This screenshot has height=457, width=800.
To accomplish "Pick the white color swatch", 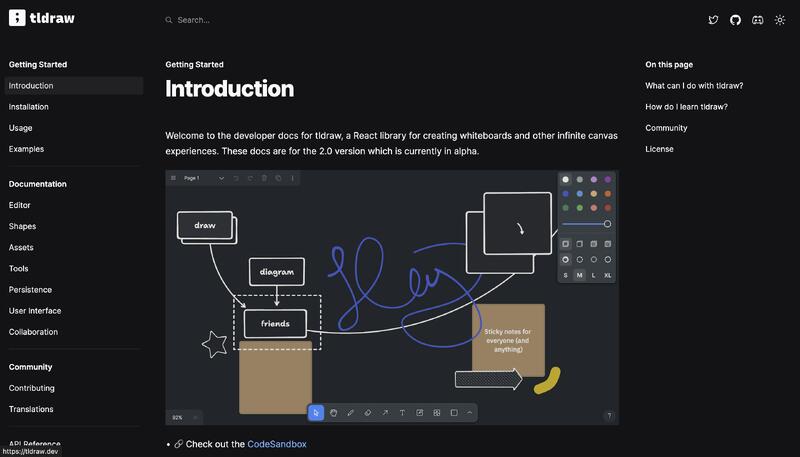I will click(565, 180).
